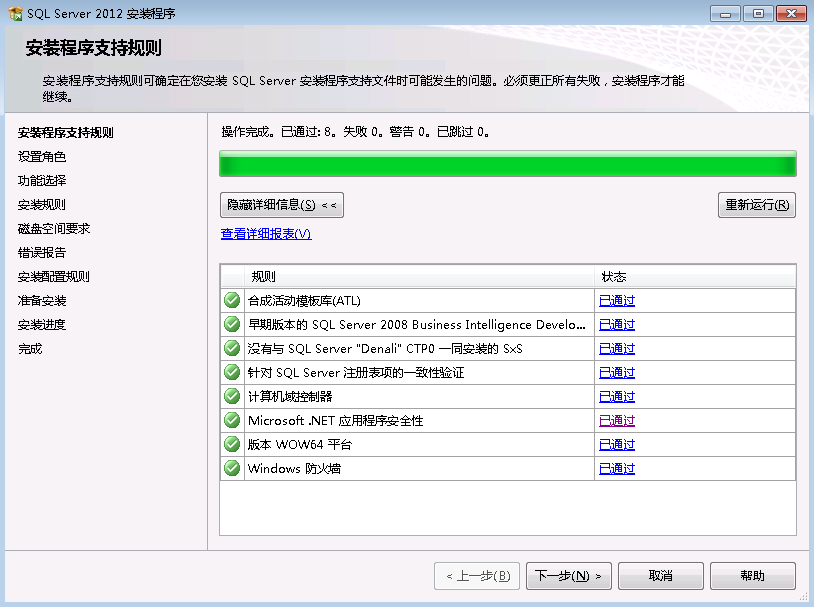This screenshot has width=814, height=607.
Task: Open 已通过 link for Denali CTP0 SxS row
Action: [617, 348]
